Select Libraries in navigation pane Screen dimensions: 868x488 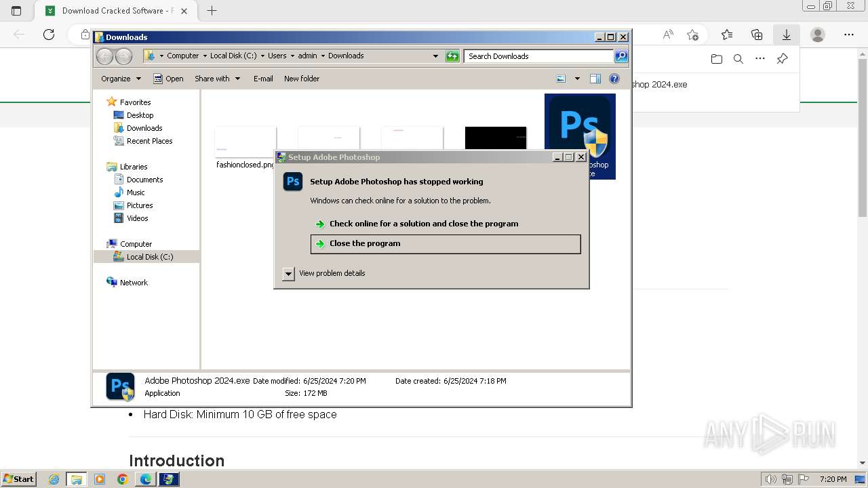click(x=134, y=167)
